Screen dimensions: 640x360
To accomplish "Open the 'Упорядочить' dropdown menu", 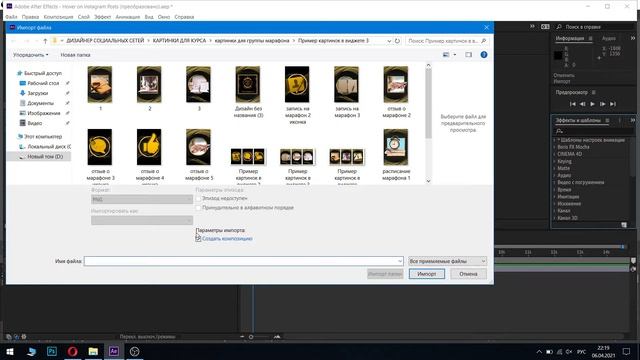I will 31,55.
